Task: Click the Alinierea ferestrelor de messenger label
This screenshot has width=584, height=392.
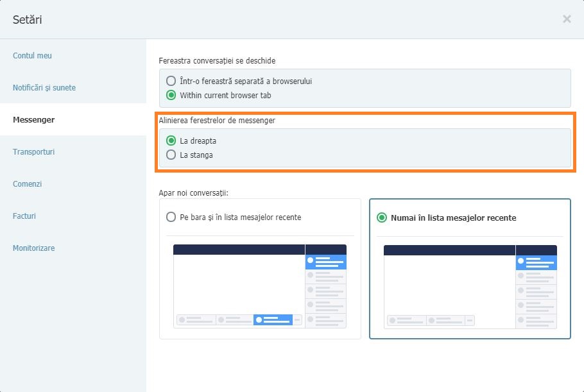Action: (217, 120)
